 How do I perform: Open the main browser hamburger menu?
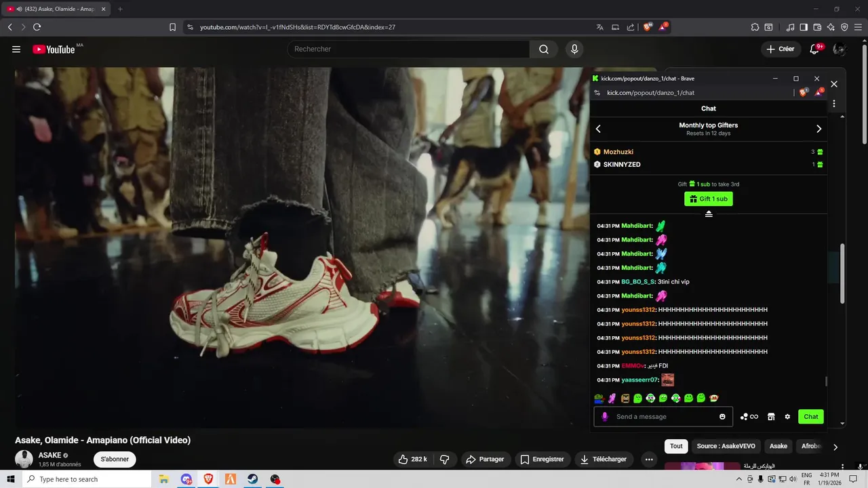pos(858,27)
